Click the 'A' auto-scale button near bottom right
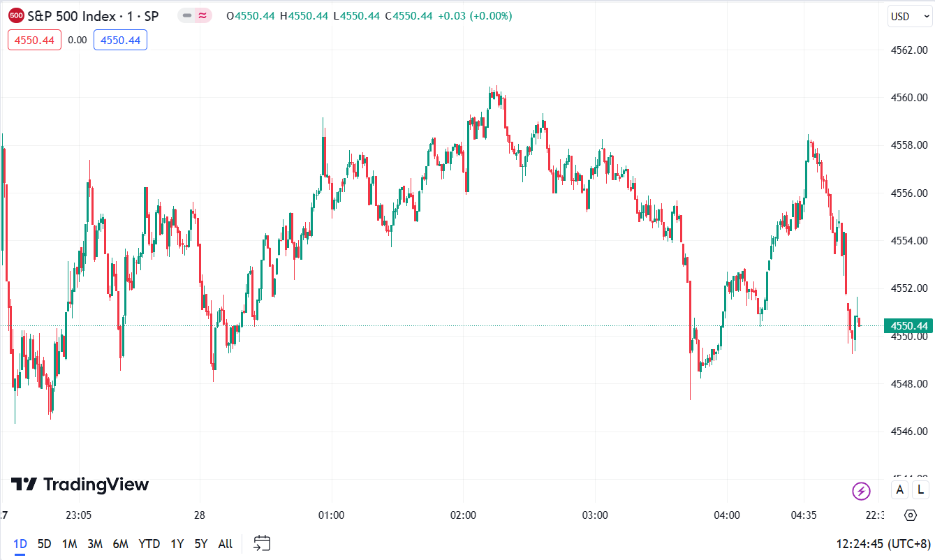 (899, 490)
